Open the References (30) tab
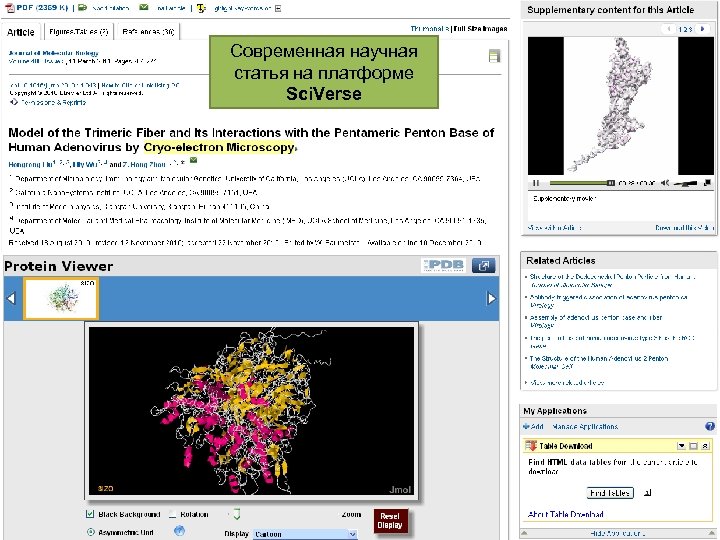 pyautogui.click(x=148, y=32)
